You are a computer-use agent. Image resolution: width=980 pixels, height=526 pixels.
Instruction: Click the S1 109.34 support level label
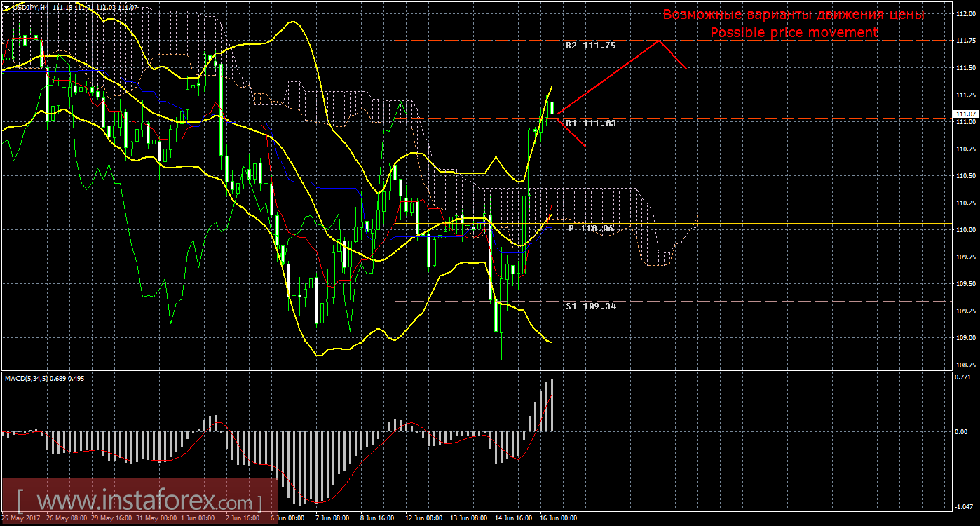(590, 306)
